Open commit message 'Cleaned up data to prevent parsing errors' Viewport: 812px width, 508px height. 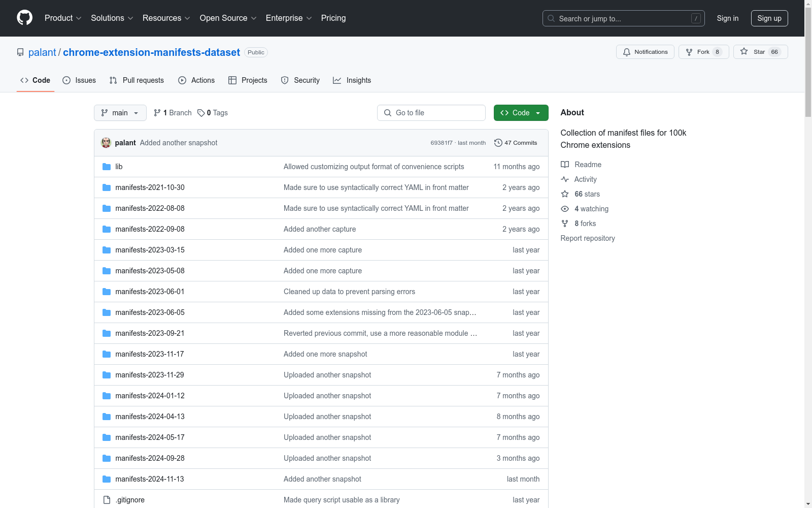click(x=349, y=292)
